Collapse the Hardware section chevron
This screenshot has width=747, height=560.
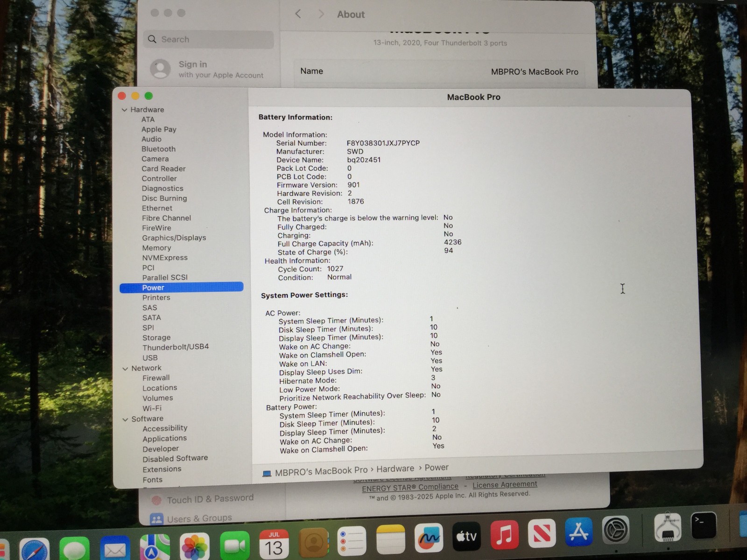125,110
